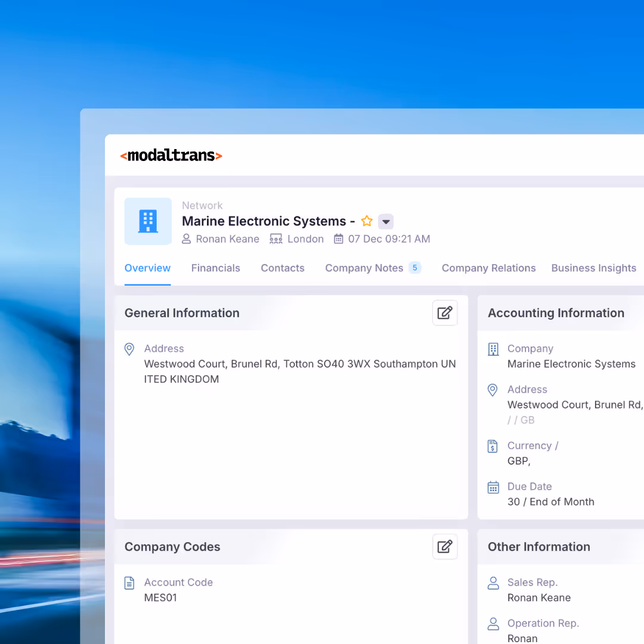Open dropdown arrow beside company name
The image size is (644, 644).
pyautogui.click(x=386, y=221)
